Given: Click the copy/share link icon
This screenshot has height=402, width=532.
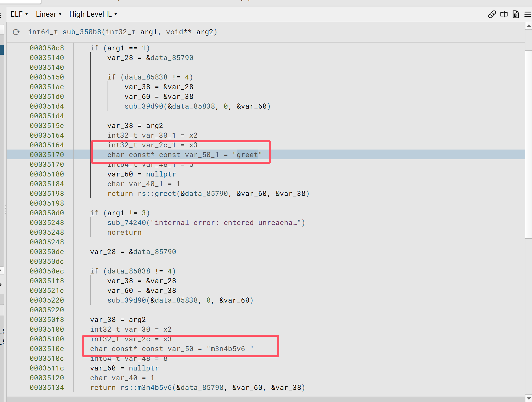Looking at the screenshot, I should tap(491, 15).
